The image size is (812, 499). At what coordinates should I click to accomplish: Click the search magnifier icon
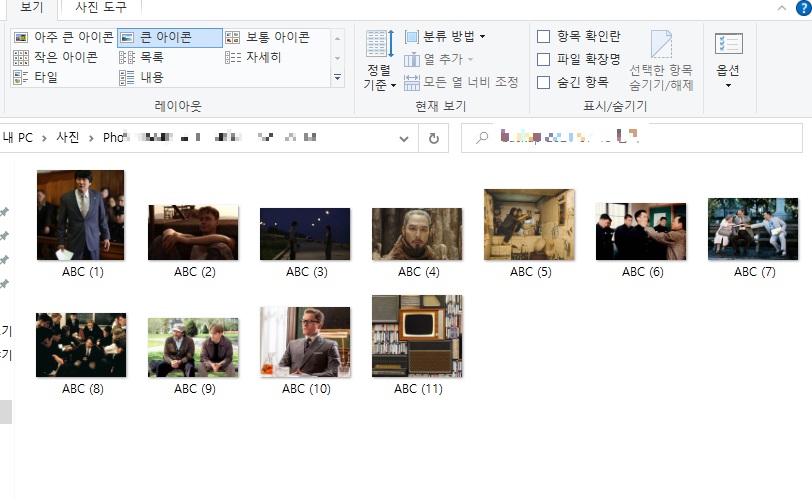(482, 138)
